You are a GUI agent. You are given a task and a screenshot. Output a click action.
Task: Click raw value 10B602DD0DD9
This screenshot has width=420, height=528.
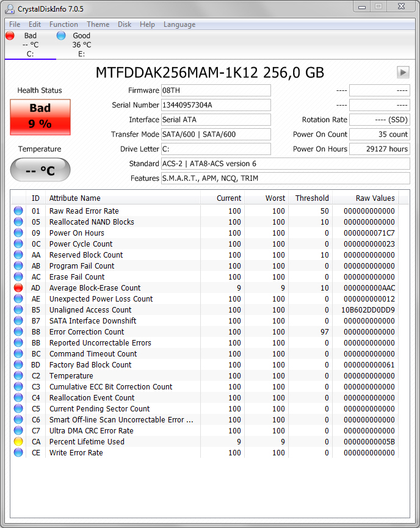[x=367, y=310]
